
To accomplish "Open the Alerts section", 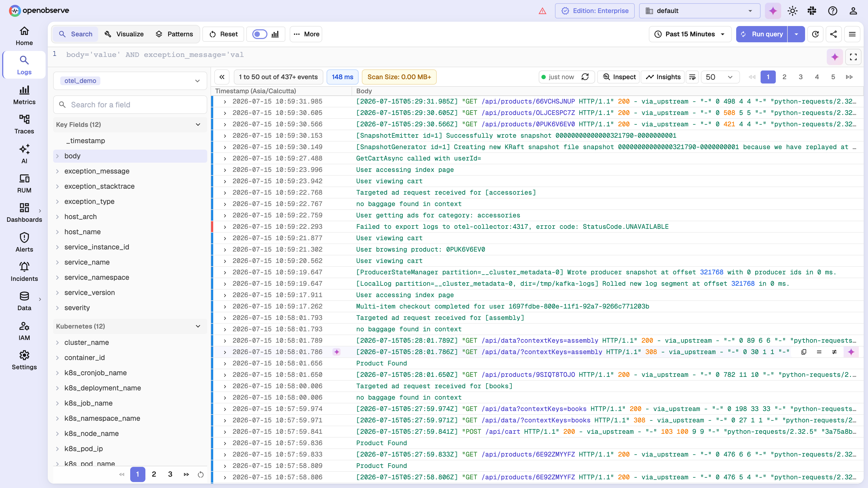I will (24, 242).
